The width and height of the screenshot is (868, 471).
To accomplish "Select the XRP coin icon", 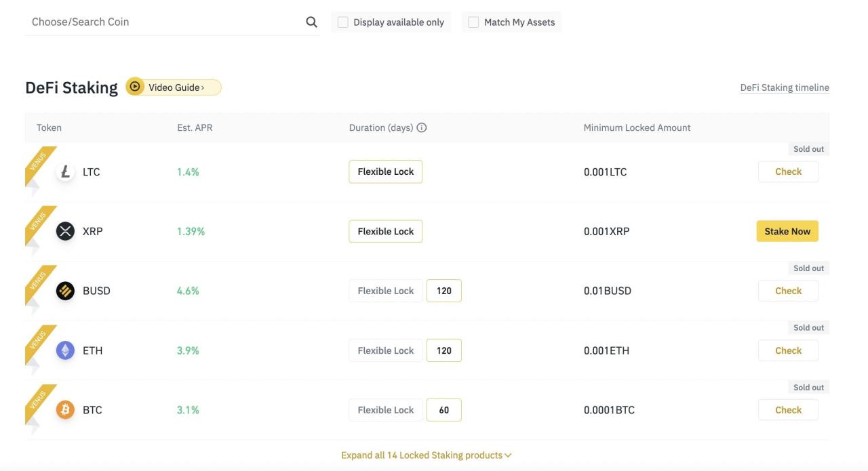I will (x=64, y=230).
